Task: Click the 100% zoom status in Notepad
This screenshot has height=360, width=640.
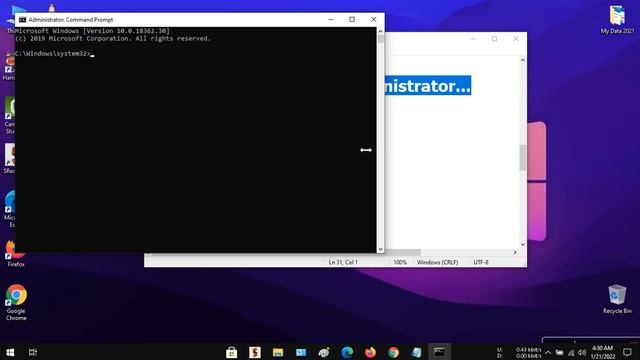Action: point(400,262)
